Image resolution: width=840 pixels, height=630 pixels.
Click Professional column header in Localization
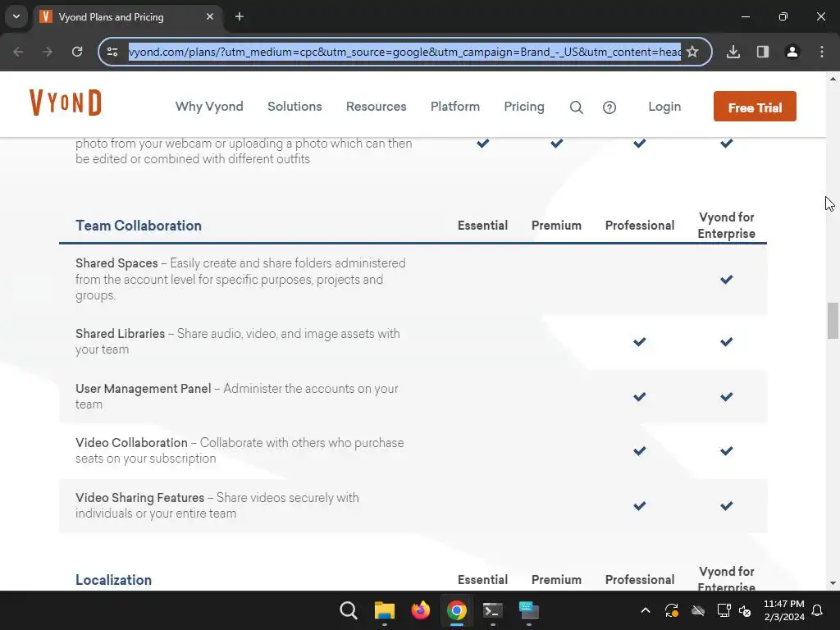pyautogui.click(x=640, y=580)
